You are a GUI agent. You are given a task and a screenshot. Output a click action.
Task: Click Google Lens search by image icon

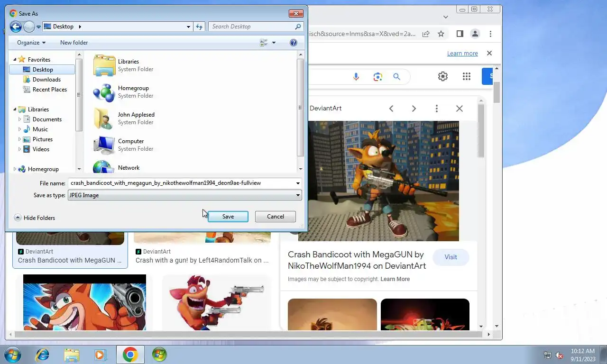377,77
